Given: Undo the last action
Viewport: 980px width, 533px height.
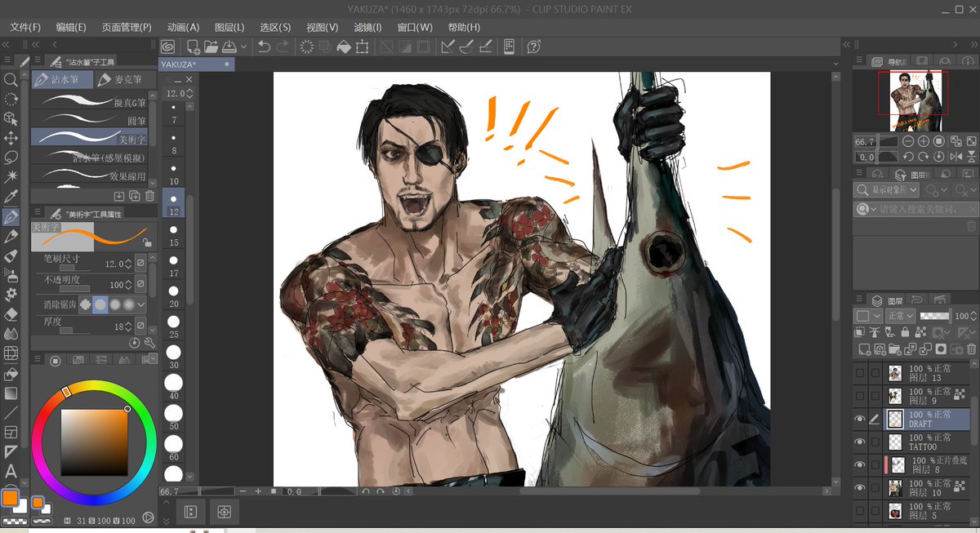Looking at the screenshot, I should point(264,47).
